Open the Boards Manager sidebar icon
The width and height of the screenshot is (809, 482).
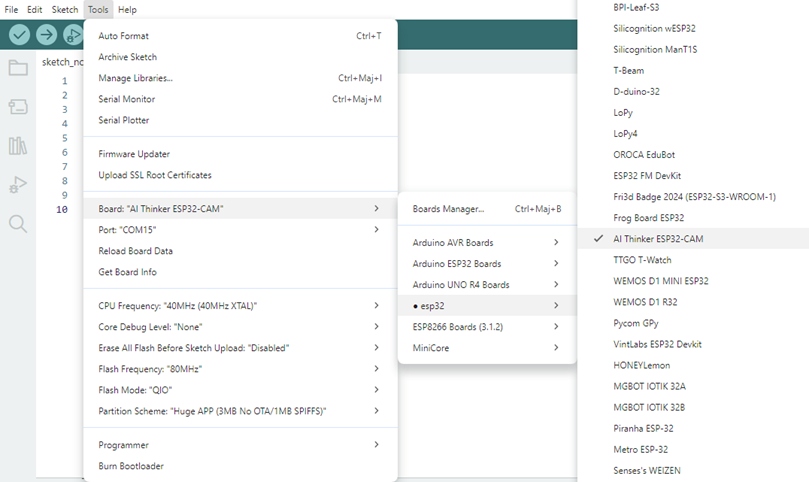(18, 107)
